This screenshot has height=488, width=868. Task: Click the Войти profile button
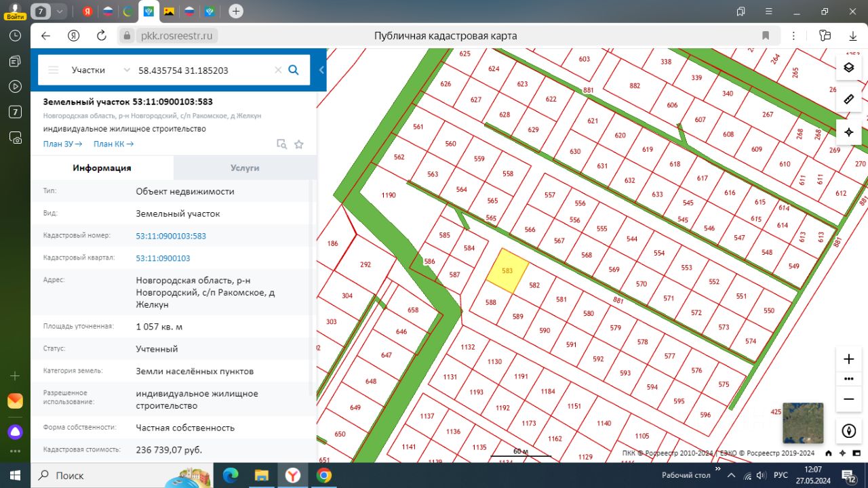(16, 11)
